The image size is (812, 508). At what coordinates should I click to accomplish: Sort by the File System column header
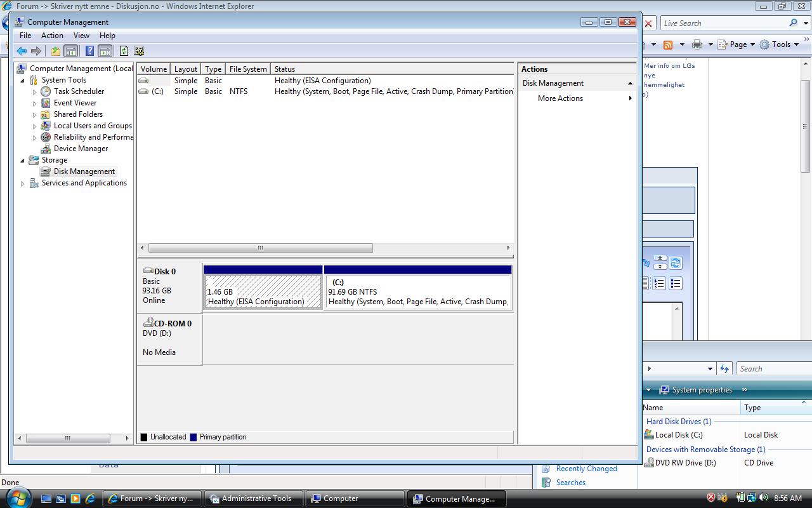click(x=248, y=69)
